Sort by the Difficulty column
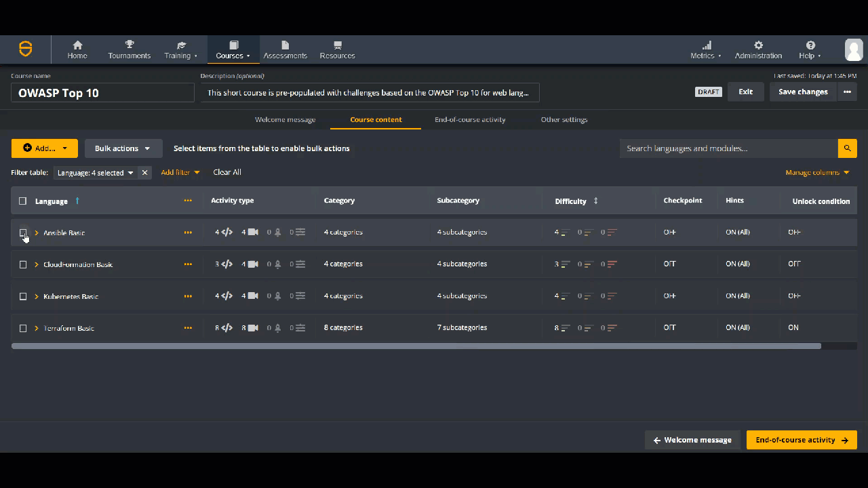Image resolution: width=868 pixels, height=488 pixels. (x=595, y=201)
